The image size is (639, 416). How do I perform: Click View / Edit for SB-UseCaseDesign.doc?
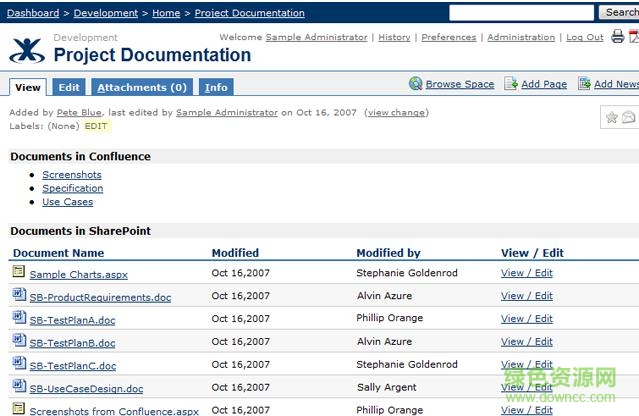point(526,387)
